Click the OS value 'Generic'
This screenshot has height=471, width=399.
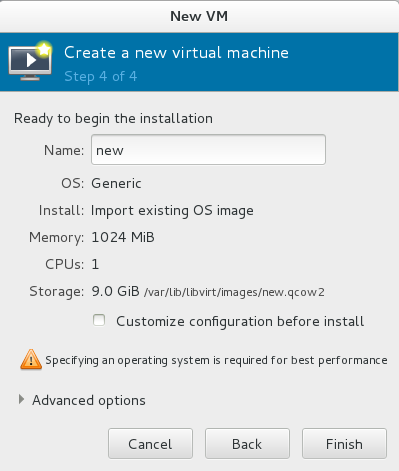[x=116, y=183]
